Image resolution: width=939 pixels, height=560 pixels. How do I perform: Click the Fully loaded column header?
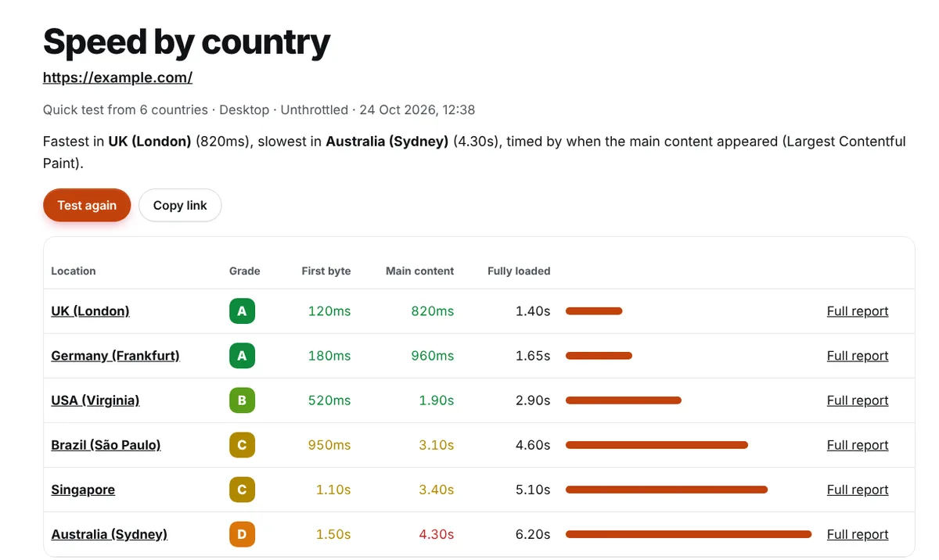coord(519,271)
